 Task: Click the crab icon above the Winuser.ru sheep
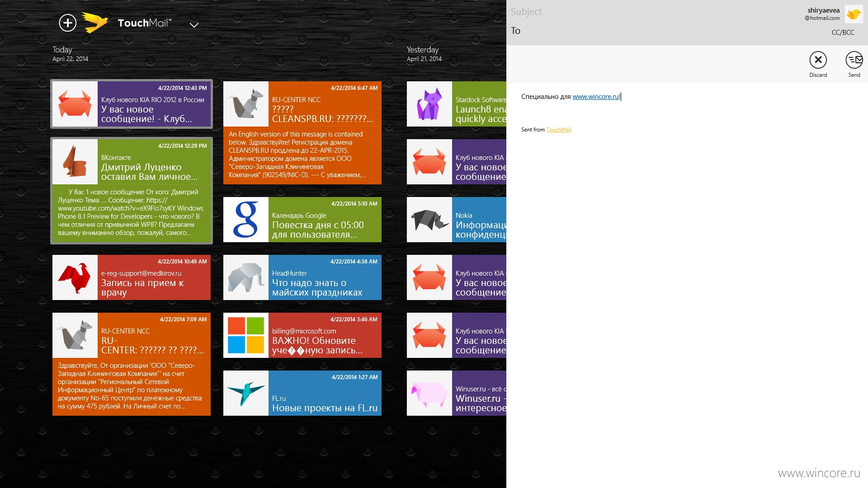(429, 335)
